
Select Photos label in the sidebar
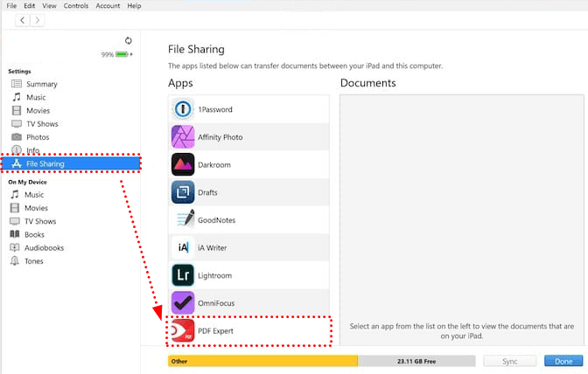pyautogui.click(x=38, y=137)
